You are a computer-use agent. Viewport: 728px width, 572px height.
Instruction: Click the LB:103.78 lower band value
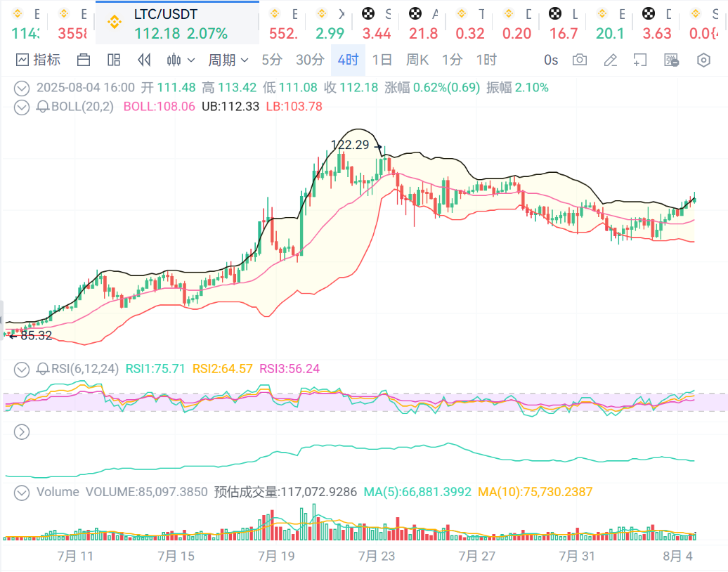294,107
